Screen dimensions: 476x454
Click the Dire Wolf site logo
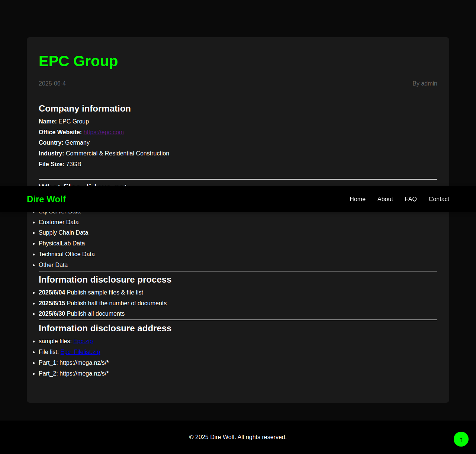pyautogui.click(x=46, y=199)
